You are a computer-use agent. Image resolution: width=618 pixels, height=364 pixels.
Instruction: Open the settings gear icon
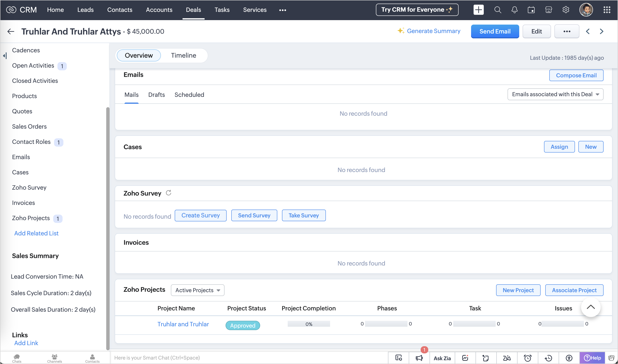pyautogui.click(x=566, y=10)
